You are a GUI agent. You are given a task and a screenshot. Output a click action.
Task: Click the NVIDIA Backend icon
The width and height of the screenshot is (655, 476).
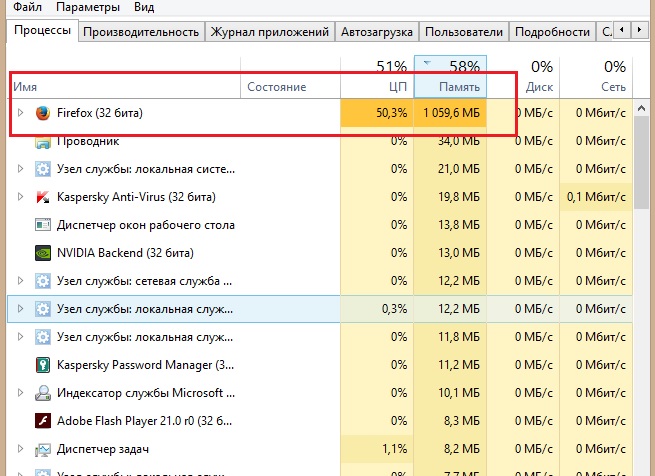[x=43, y=253]
